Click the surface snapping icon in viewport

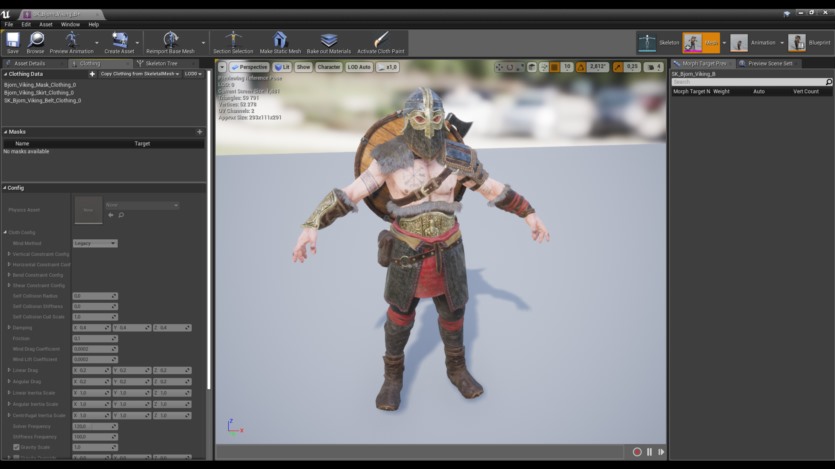543,67
